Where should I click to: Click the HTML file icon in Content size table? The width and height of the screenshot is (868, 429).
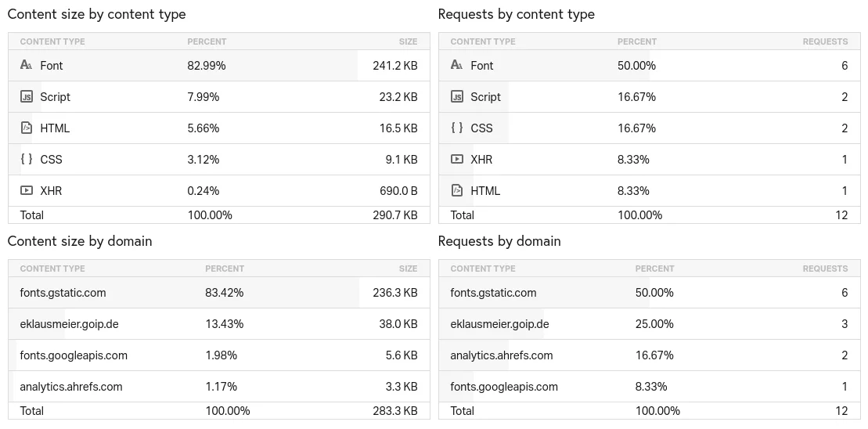27,128
